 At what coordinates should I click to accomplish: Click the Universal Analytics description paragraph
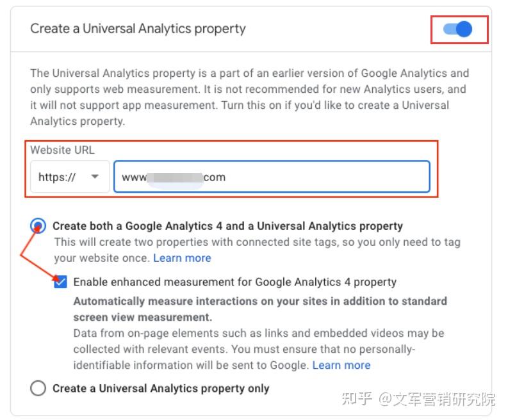249,97
